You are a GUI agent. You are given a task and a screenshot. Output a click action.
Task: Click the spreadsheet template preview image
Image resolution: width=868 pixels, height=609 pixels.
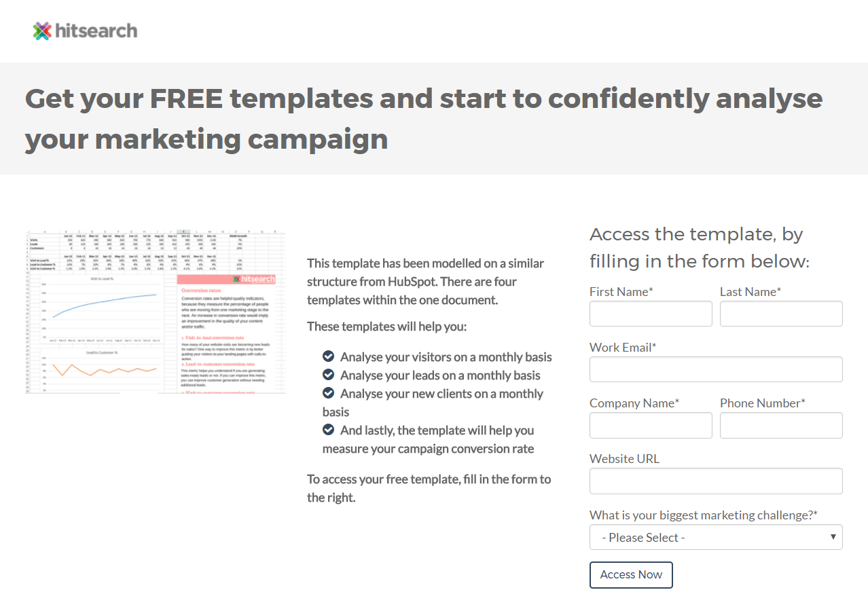155,311
